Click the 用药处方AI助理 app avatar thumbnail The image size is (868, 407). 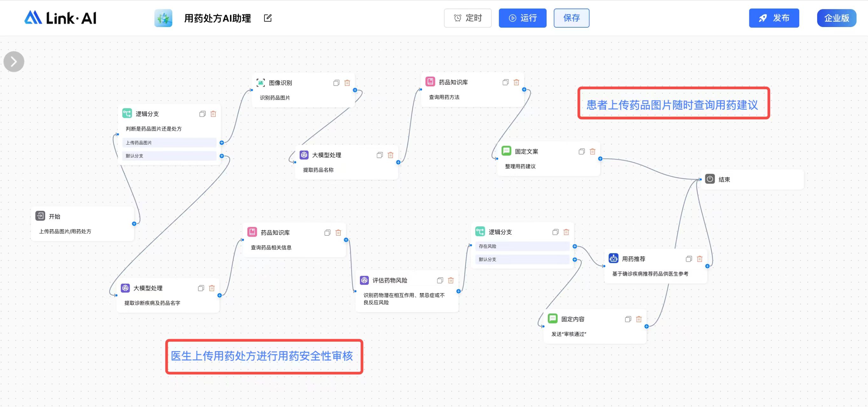tap(163, 18)
